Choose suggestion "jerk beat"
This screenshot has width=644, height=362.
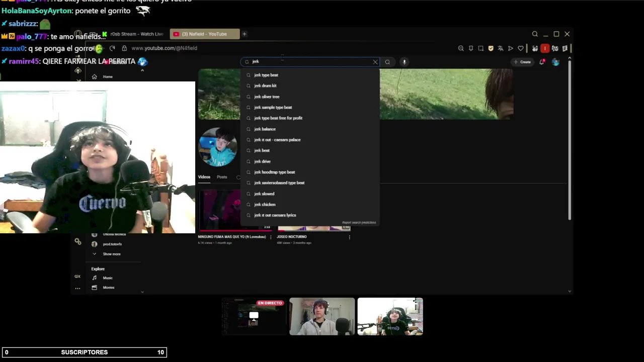point(310,150)
